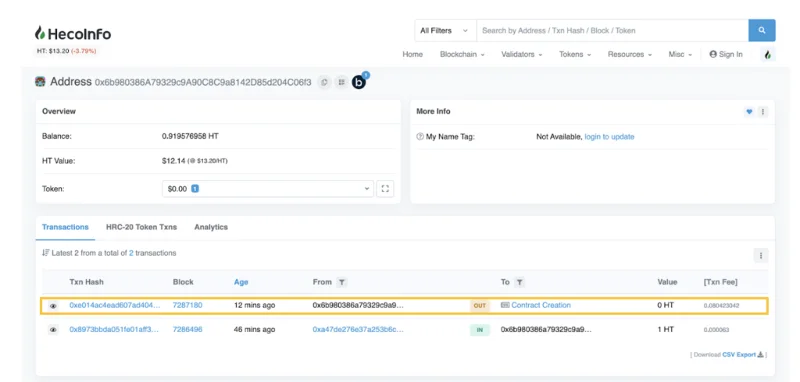800x382 pixels.
Task: Click the address 0x6b980386A79329c9A90C8C9a8142D85d204C06f3 text
Action: (x=203, y=82)
